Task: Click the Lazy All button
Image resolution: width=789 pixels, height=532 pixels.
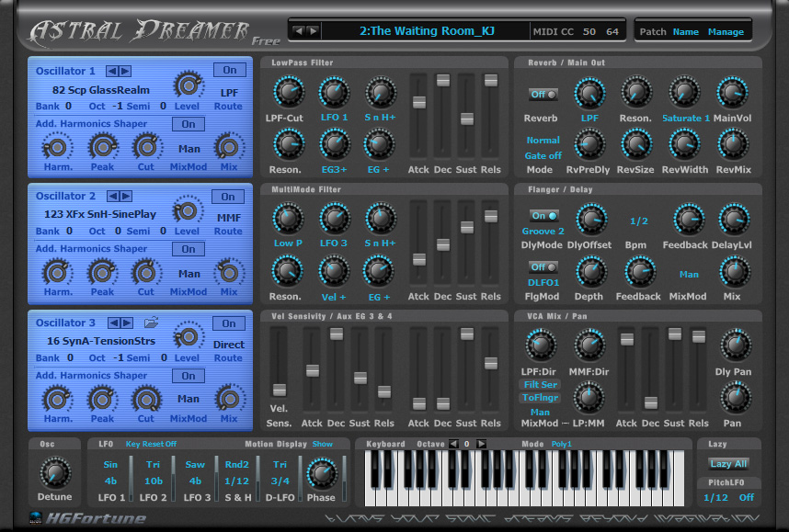Action: point(728,464)
